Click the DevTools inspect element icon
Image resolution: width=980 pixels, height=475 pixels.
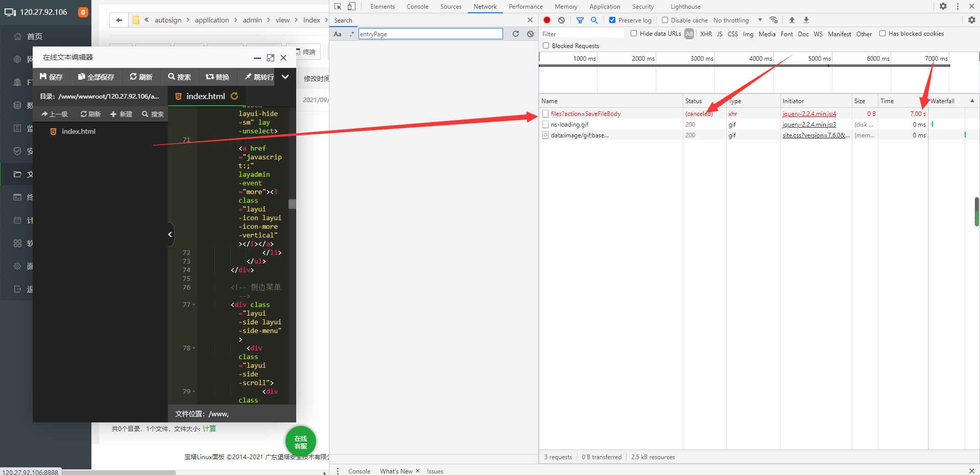pos(338,7)
